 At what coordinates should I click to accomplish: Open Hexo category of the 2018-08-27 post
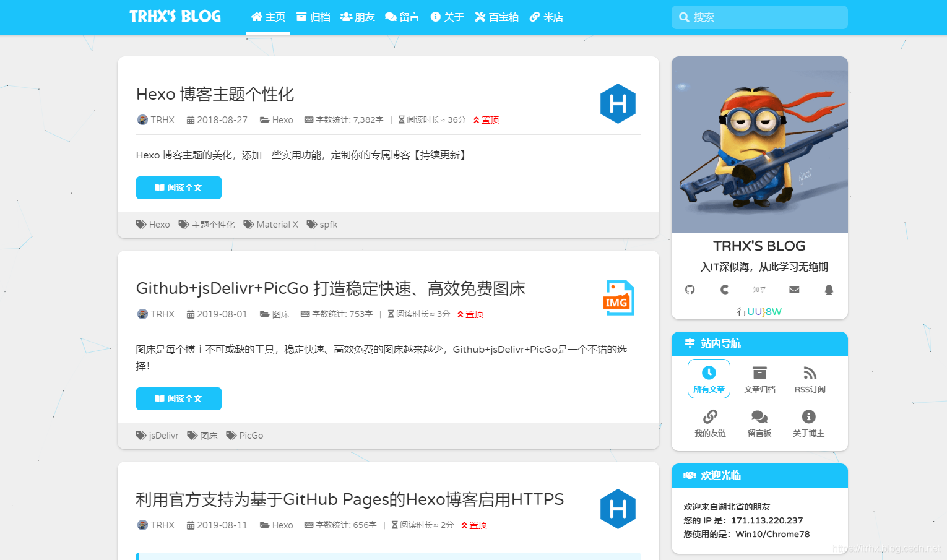(277, 120)
